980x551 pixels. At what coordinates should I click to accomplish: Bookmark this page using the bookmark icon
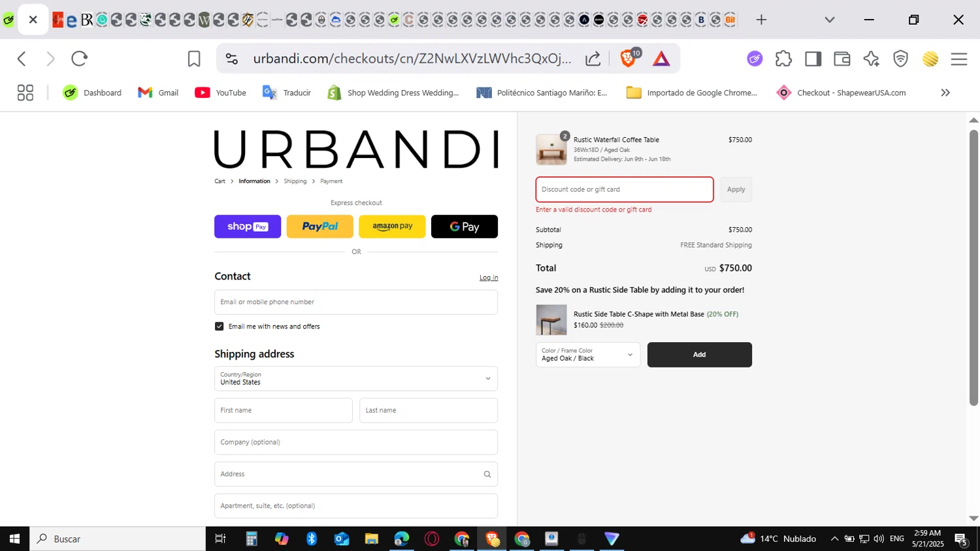(x=194, y=59)
